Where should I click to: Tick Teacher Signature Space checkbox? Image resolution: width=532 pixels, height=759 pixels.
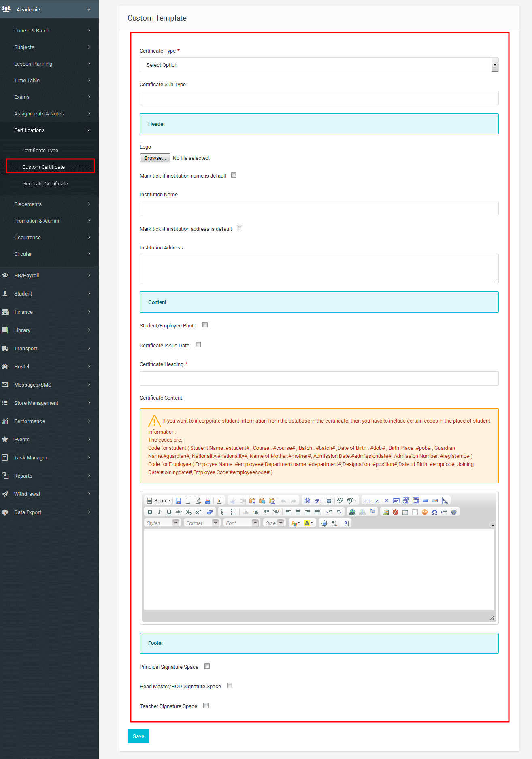click(x=206, y=706)
